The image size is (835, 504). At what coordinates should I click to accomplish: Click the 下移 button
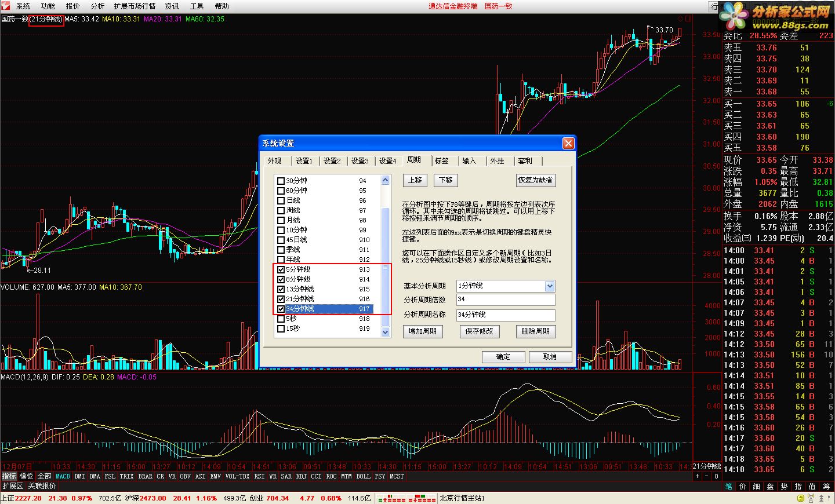tap(445, 180)
